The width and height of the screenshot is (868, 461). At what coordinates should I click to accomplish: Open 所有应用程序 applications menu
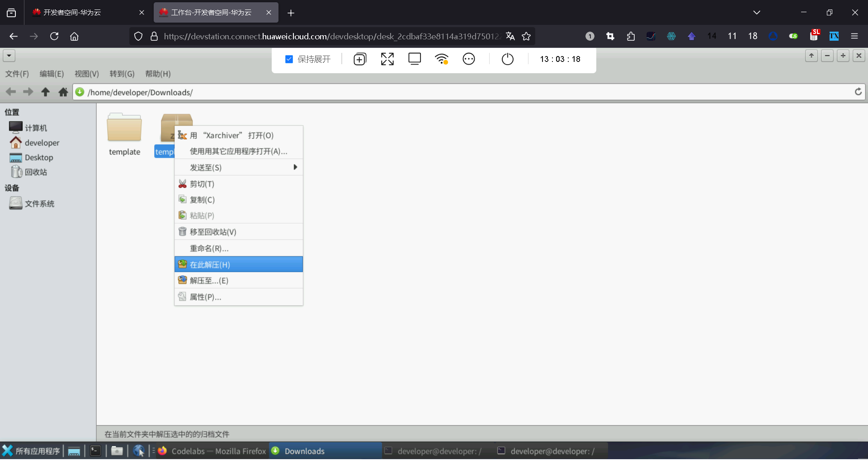click(x=31, y=451)
